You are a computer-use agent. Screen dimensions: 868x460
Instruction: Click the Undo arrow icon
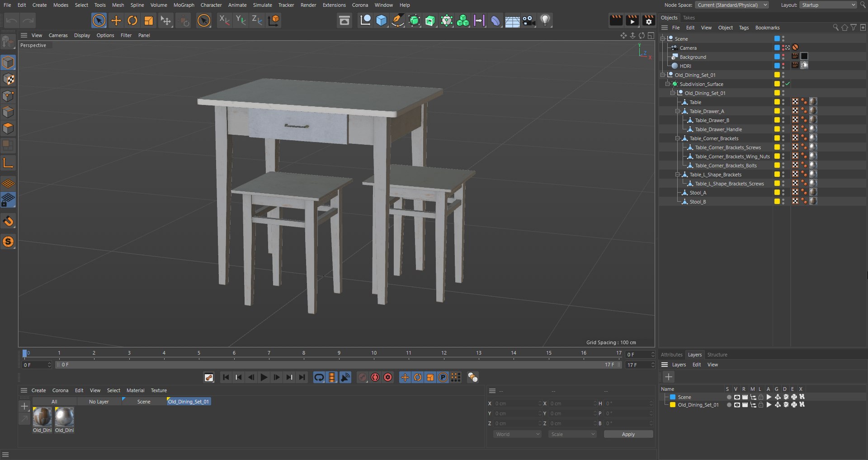click(x=12, y=20)
